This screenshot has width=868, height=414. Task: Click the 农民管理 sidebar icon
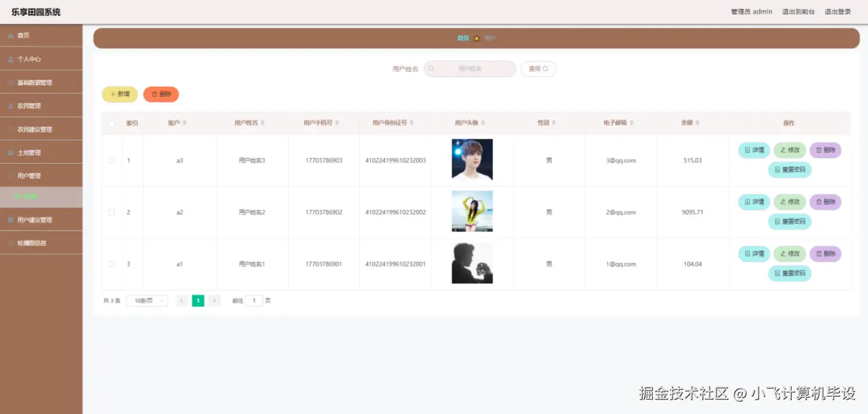(11, 106)
